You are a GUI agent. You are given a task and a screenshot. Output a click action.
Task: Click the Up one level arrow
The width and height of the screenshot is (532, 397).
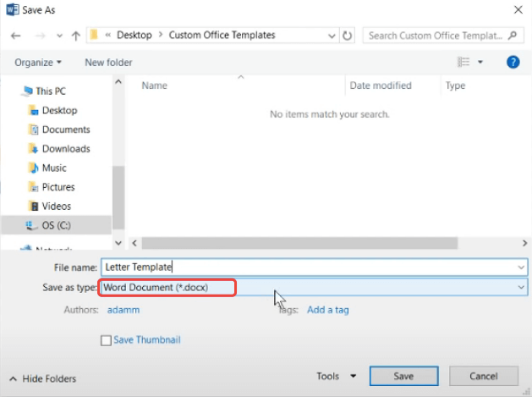click(x=76, y=36)
